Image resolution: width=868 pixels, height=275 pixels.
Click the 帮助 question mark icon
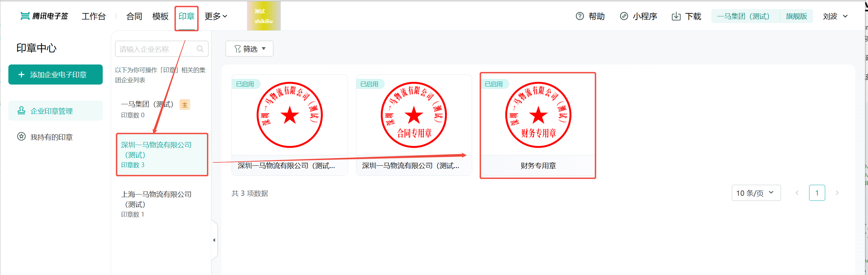point(580,16)
